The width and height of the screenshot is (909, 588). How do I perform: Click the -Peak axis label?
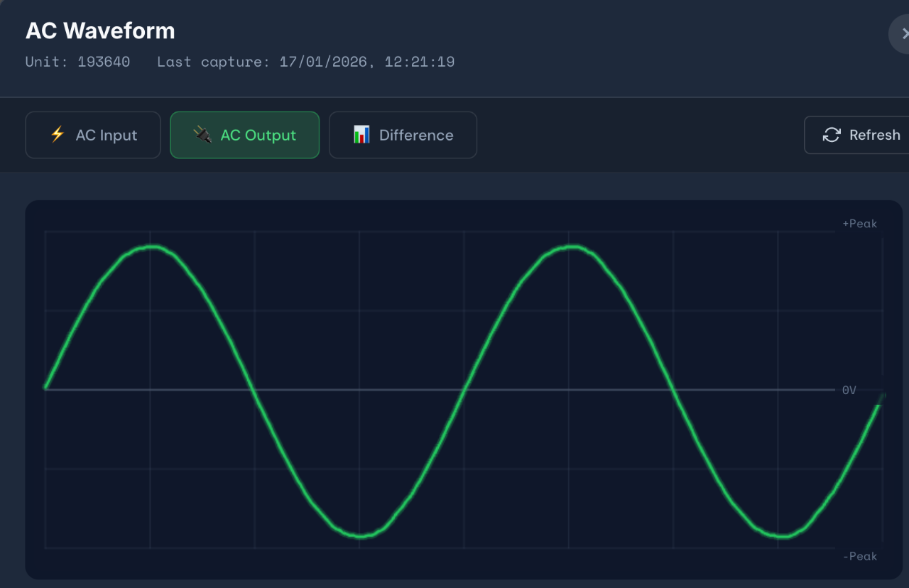pyautogui.click(x=859, y=556)
